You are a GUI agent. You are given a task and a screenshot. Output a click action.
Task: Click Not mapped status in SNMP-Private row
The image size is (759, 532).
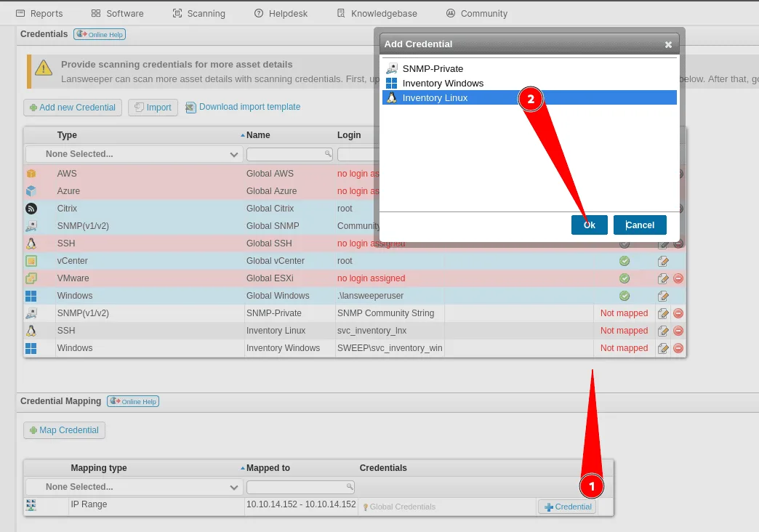tap(624, 313)
